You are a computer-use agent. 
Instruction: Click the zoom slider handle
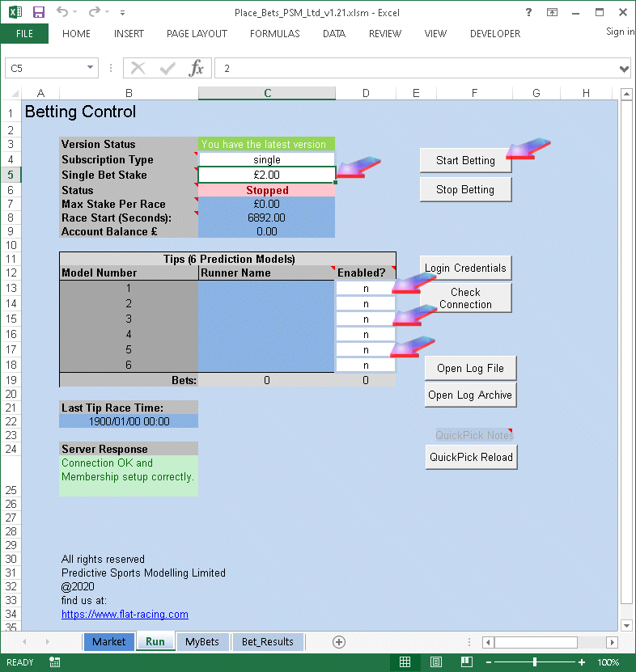[x=535, y=662]
